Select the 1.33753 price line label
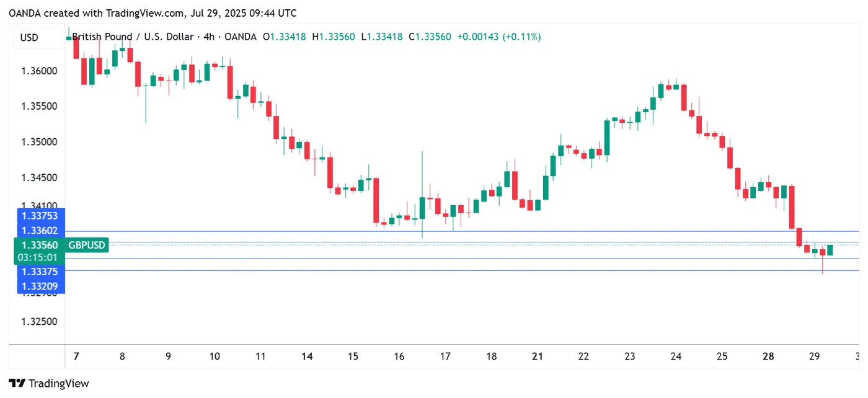868x398 pixels. click(40, 216)
